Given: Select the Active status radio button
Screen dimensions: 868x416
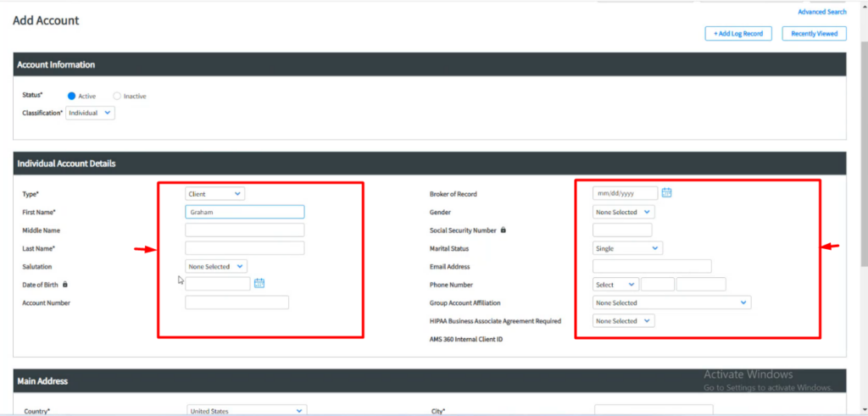Looking at the screenshot, I should [72, 96].
